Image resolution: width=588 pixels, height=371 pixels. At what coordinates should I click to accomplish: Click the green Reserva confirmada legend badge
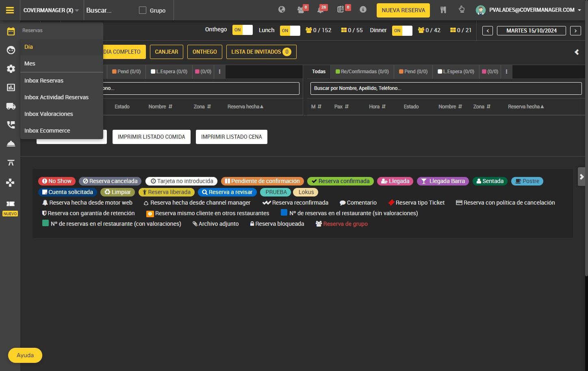[x=341, y=181]
